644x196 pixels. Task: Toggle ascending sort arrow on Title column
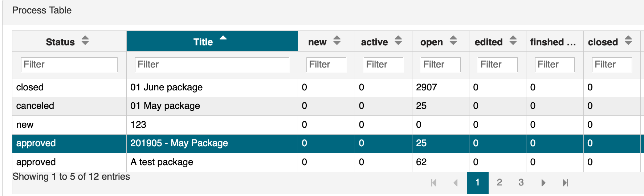tap(223, 38)
